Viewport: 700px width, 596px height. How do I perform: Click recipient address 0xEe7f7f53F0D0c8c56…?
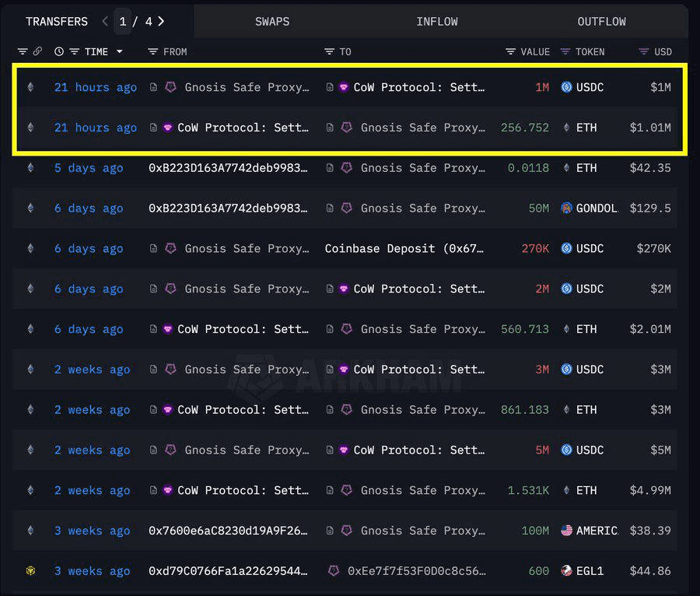[417, 571]
